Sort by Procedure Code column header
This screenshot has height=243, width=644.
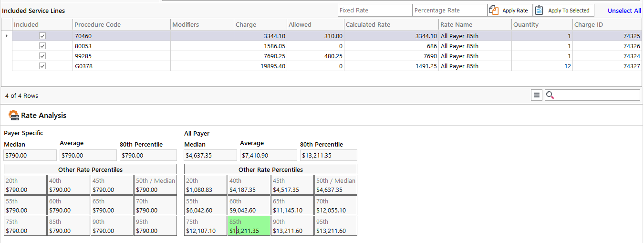121,25
